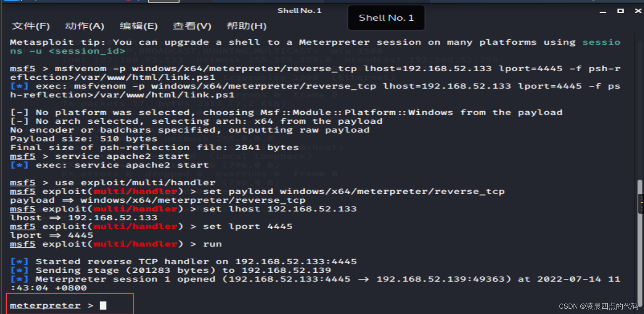Minimize the Shell No.1 terminal window
644x314 pixels.
[x=603, y=11]
